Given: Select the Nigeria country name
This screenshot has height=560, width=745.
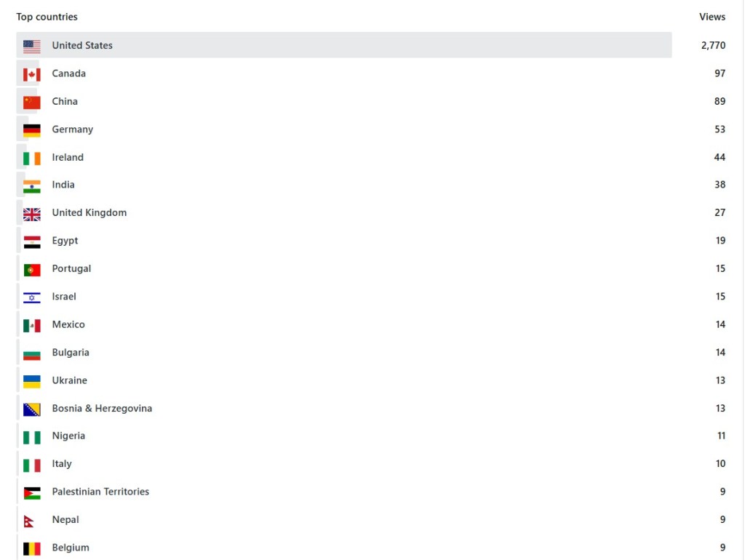Looking at the screenshot, I should (x=68, y=436).
